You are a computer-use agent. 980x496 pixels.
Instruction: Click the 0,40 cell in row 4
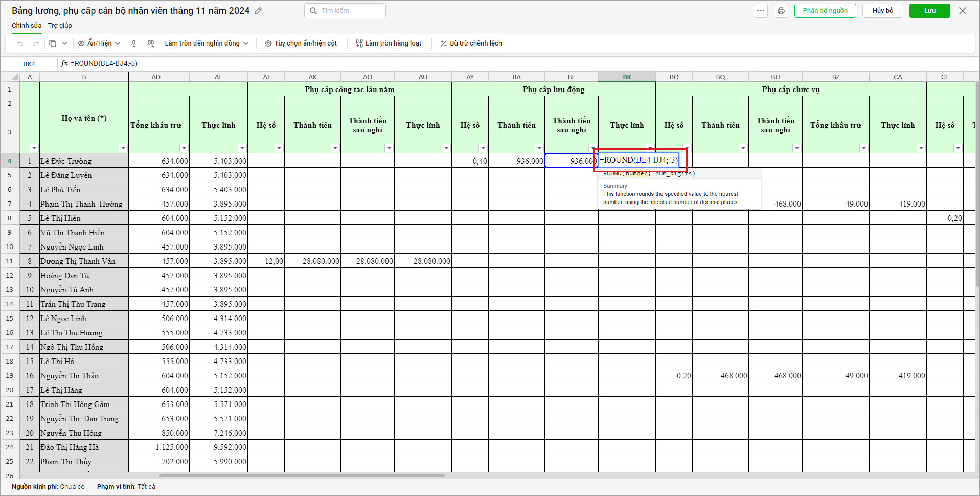(470, 161)
